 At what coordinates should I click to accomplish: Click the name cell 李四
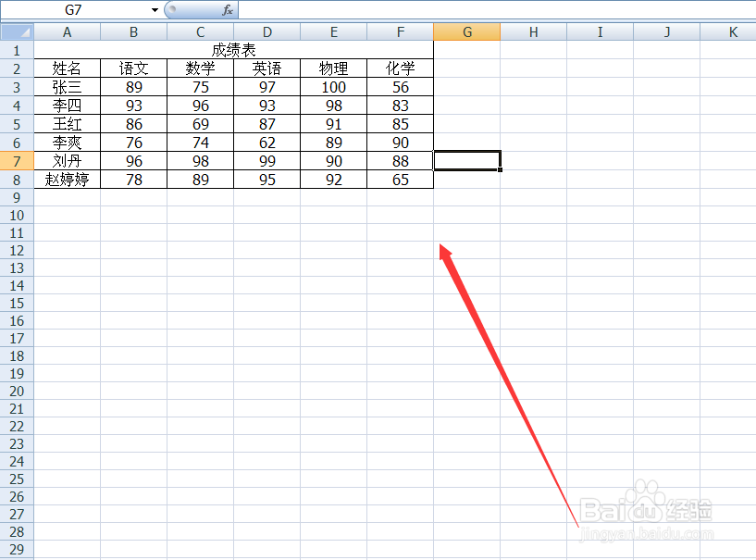point(67,106)
